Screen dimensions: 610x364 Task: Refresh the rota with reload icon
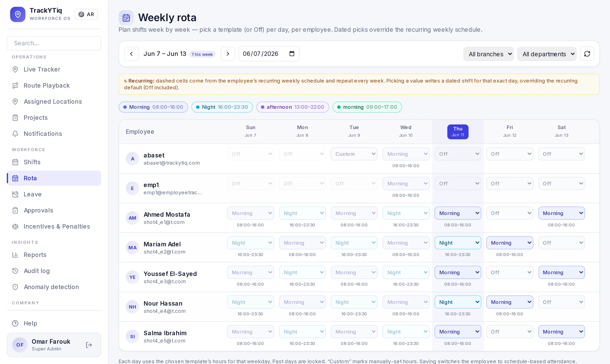587,54
